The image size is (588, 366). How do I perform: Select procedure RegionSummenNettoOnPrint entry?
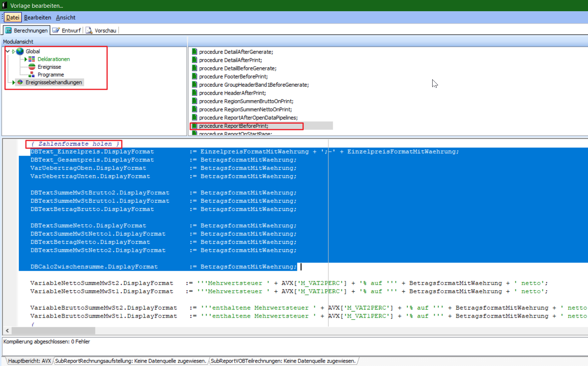point(245,109)
